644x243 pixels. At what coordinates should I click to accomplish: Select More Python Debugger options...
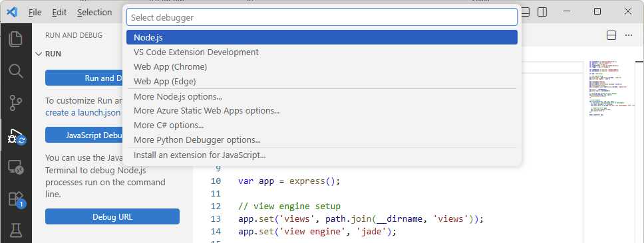click(321, 139)
